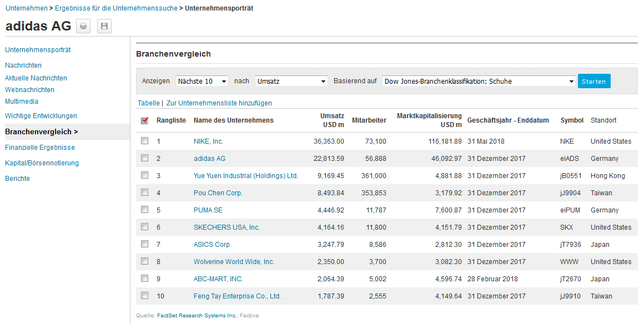The width and height of the screenshot is (644, 324).
Task: Click the employee count 361,000
Action: tap(374, 176)
